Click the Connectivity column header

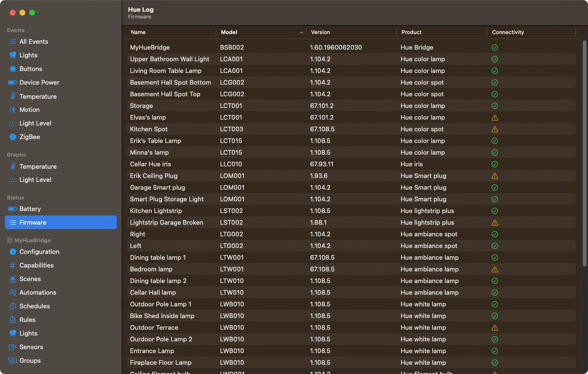point(508,32)
